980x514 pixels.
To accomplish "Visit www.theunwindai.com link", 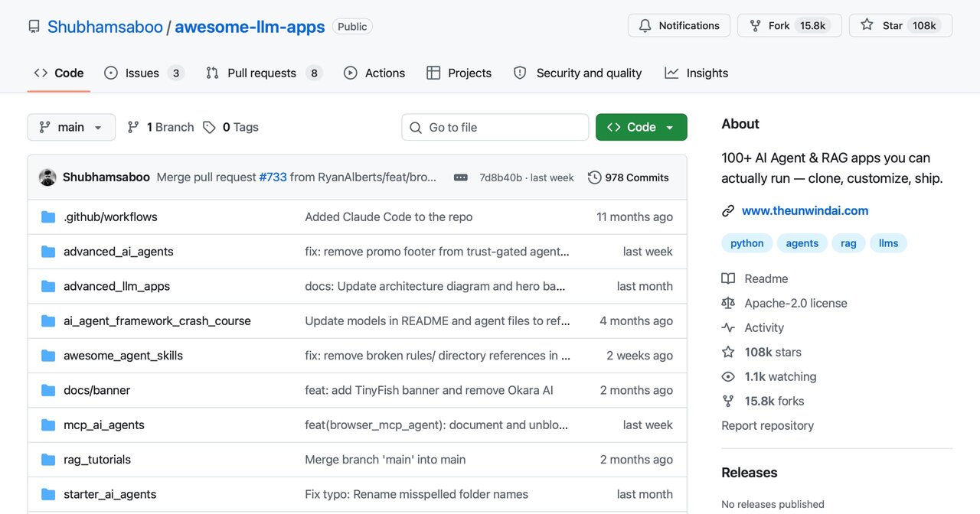I will pos(805,211).
